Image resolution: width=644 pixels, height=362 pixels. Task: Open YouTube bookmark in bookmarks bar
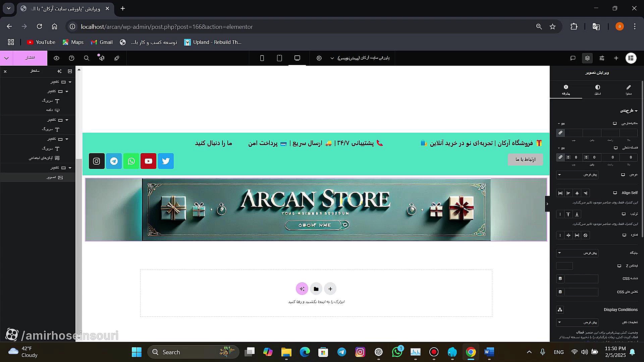[x=41, y=42]
